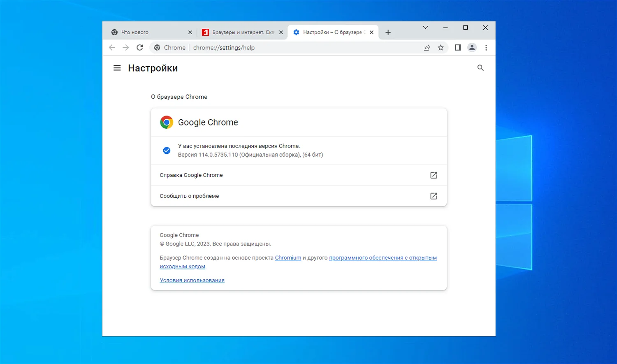The height and width of the screenshot is (364, 617).
Task: Open the external link icon for Сообщить о проблеме
Action: (434, 196)
